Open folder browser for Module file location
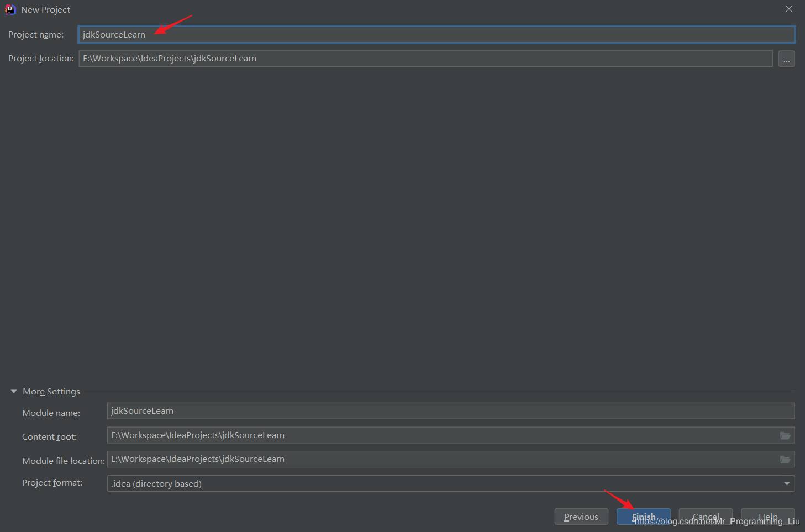The height and width of the screenshot is (532, 805). coord(785,460)
